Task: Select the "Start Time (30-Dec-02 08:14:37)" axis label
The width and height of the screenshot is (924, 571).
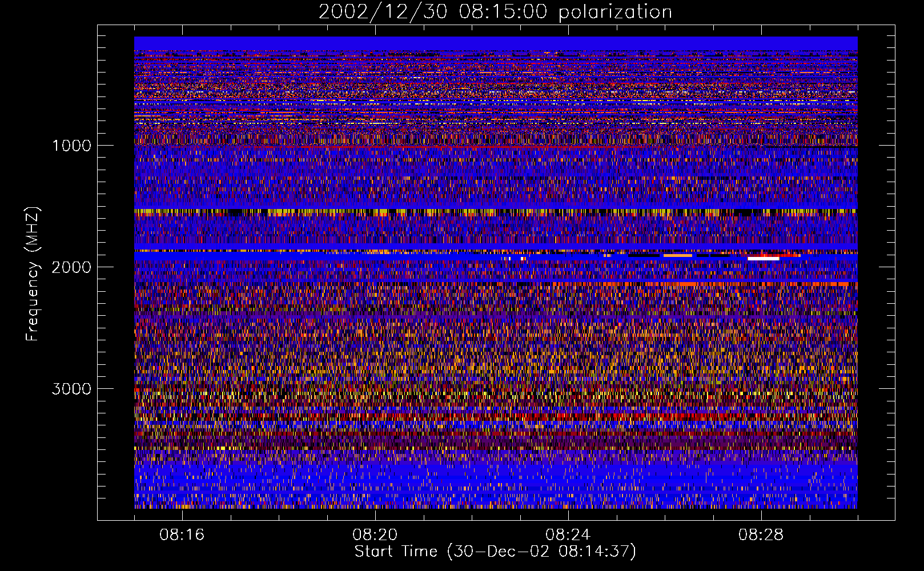Action: (495, 552)
